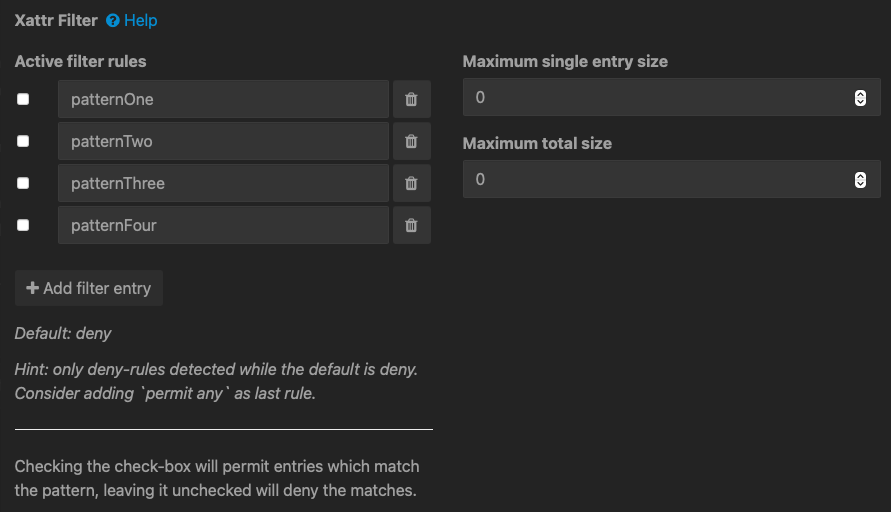Check the permit checkbox for patternOne
The height and width of the screenshot is (512, 891).
23,99
